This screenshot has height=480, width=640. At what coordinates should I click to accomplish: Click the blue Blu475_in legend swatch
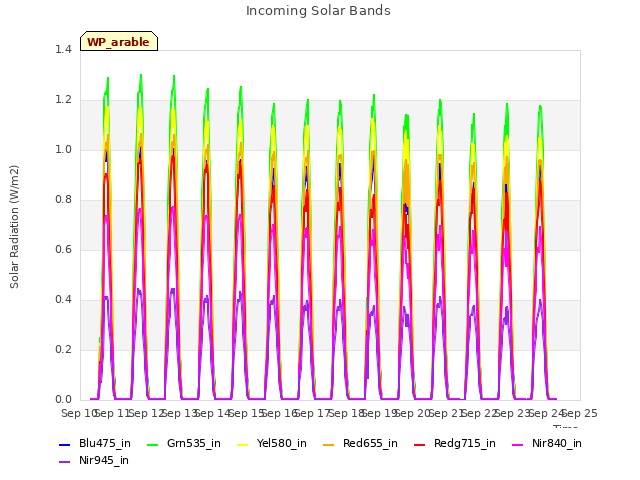64,444
